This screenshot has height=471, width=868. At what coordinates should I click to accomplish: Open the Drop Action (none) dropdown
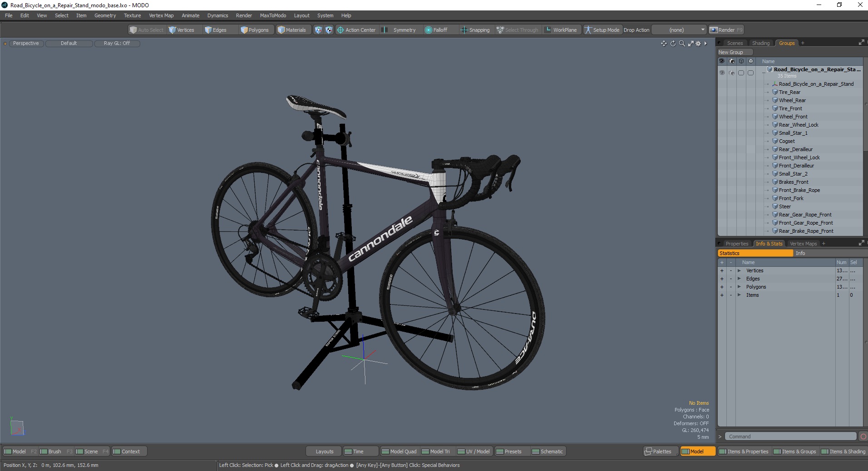coord(679,30)
